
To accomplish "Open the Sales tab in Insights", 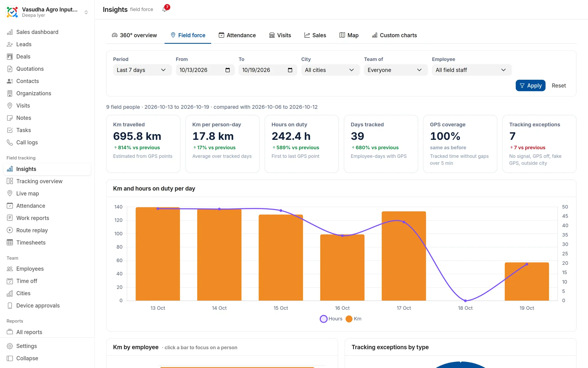I will pos(315,35).
